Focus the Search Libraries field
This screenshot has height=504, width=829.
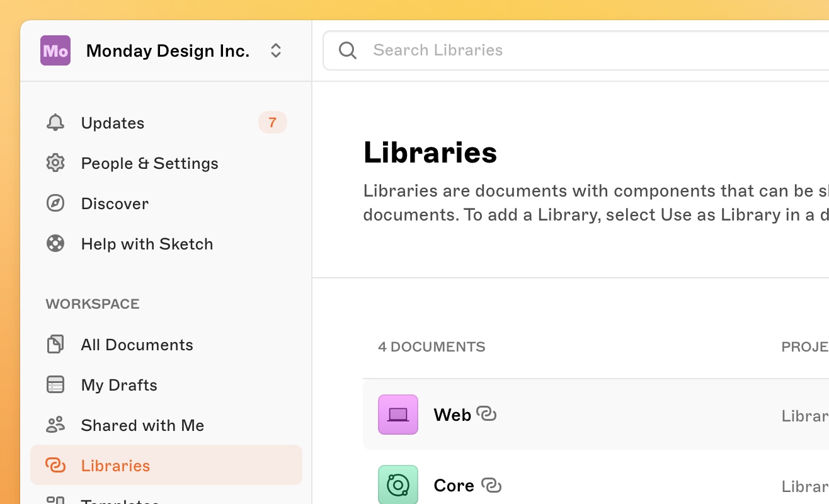point(567,50)
